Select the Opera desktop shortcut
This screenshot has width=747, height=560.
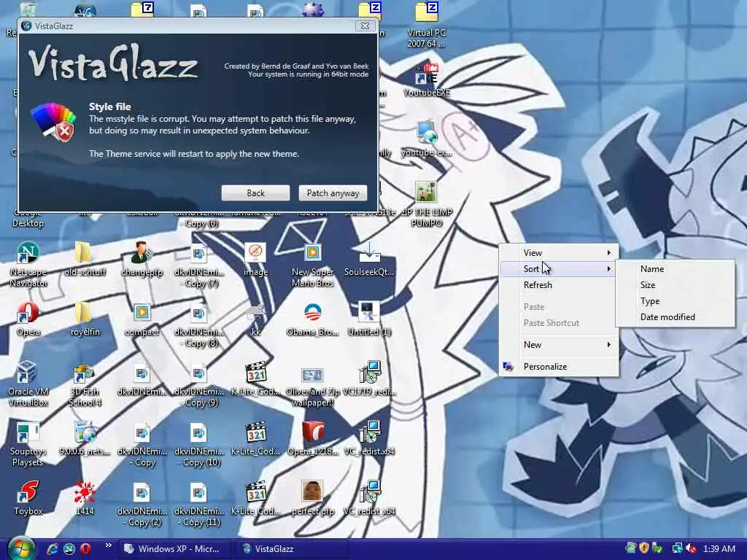pyautogui.click(x=28, y=319)
